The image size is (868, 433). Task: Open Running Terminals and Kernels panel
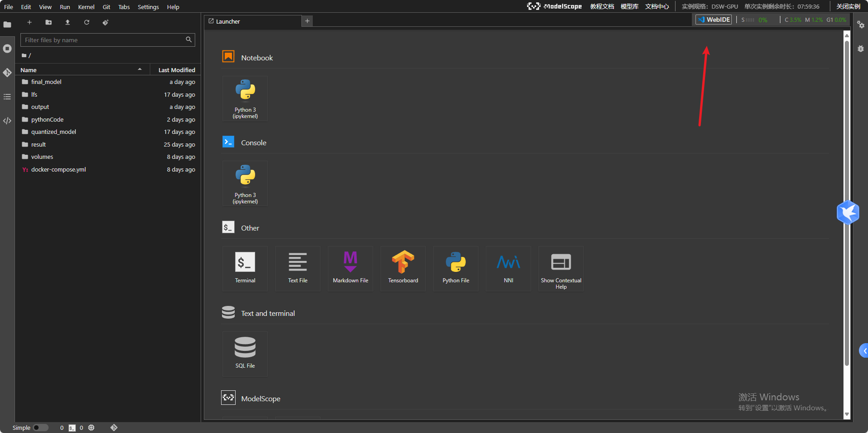pyautogui.click(x=7, y=49)
